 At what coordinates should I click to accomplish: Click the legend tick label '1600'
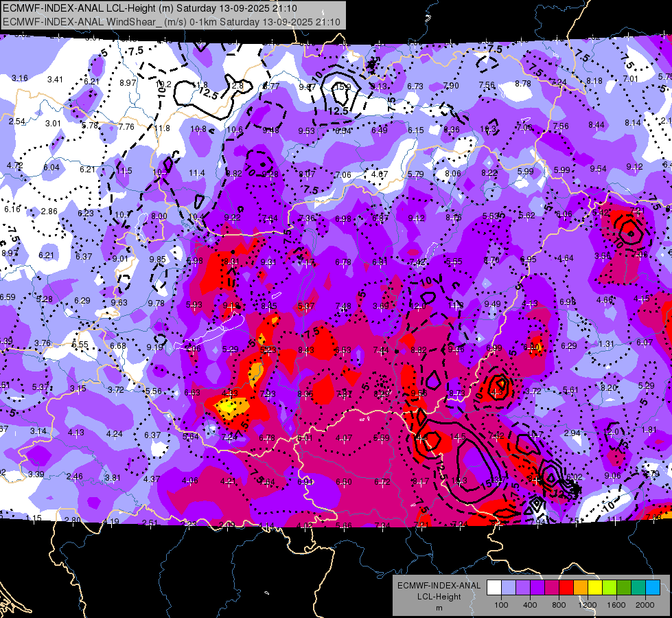[x=616, y=605]
